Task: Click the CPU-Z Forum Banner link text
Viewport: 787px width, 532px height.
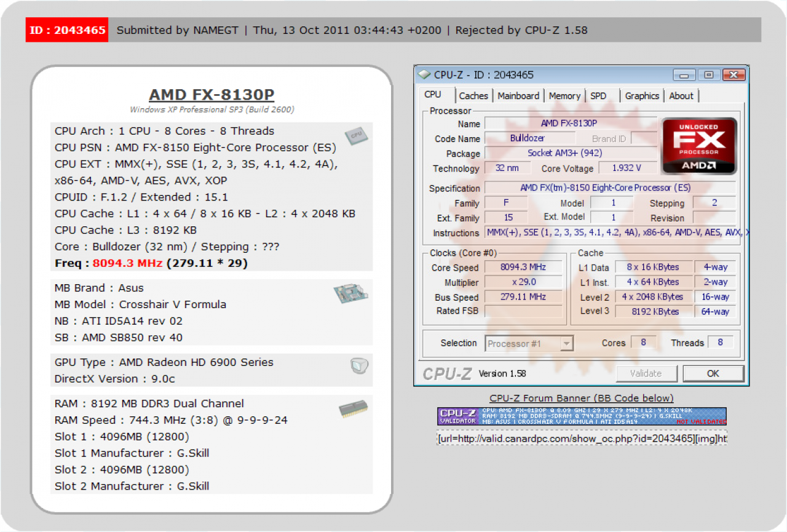Action: (582, 398)
